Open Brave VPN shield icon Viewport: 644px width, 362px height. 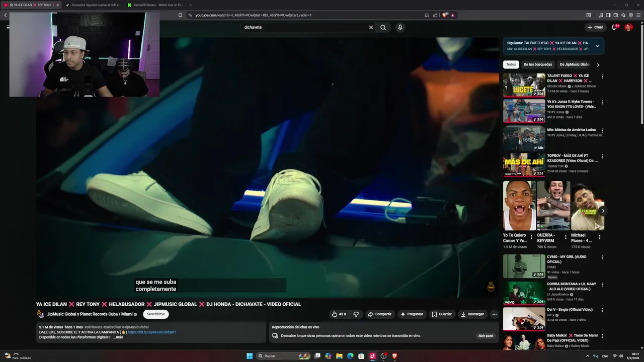click(631, 15)
